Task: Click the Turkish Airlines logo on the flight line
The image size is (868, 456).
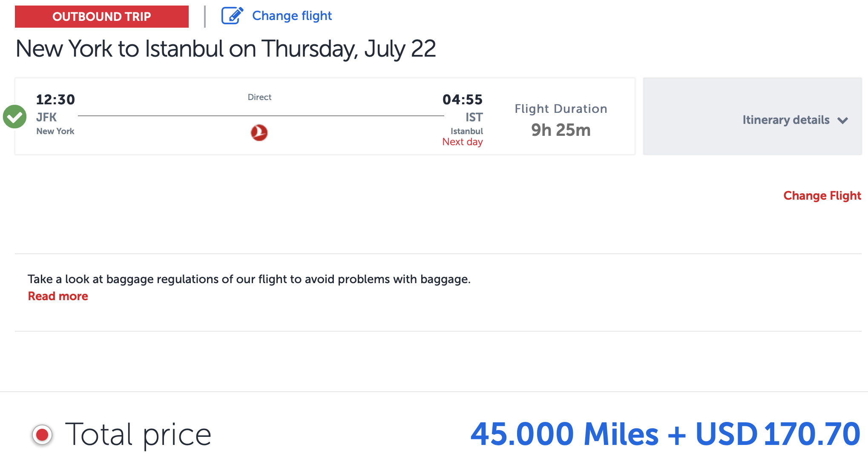Action: (260, 132)
